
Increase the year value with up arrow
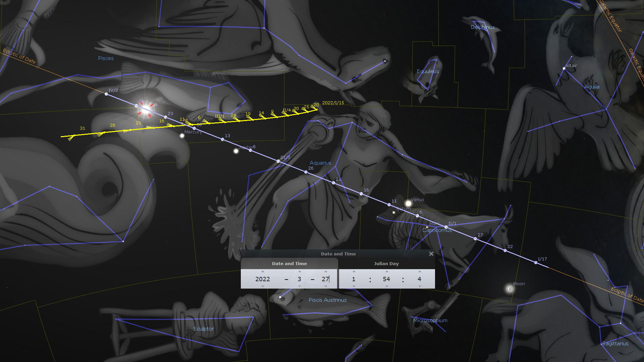click(x=263, y=271)
